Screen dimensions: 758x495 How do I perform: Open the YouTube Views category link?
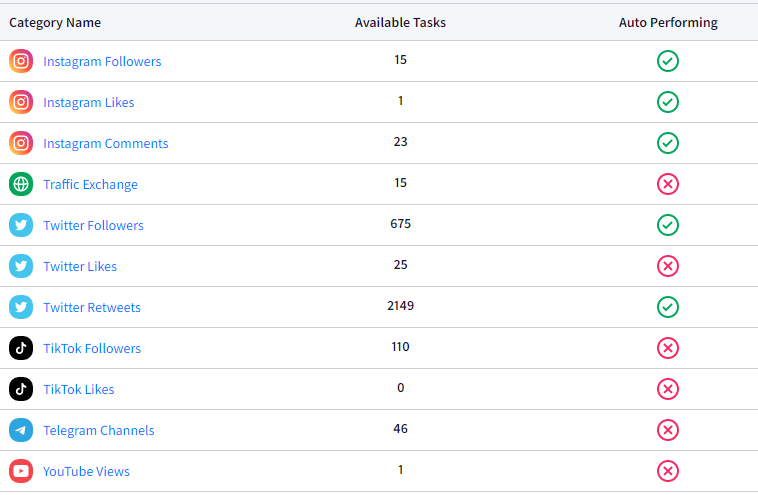(x=86, y=471)
